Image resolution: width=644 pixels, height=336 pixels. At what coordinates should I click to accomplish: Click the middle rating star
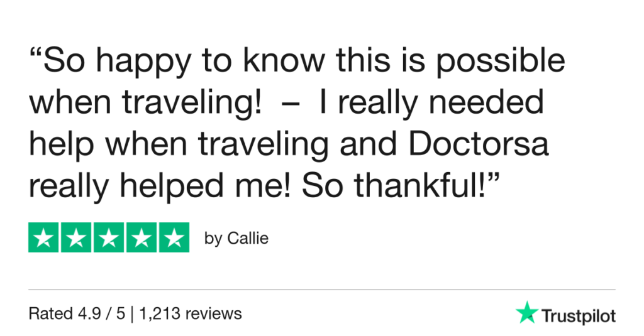click(109, 237)
